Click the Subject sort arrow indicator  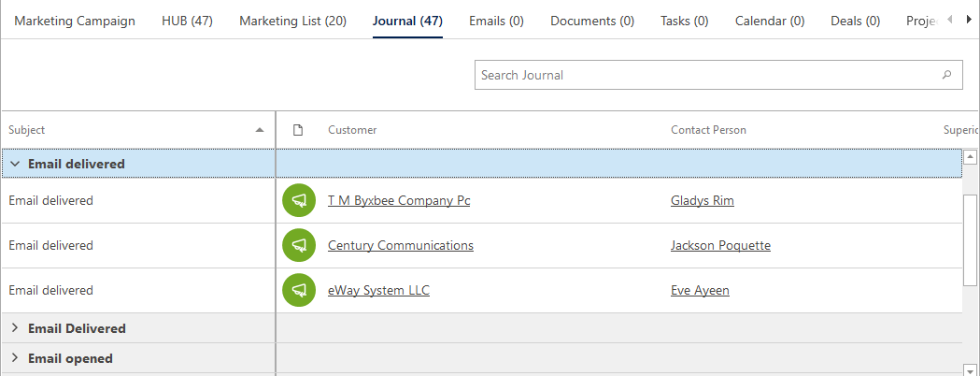coord(260,130)
